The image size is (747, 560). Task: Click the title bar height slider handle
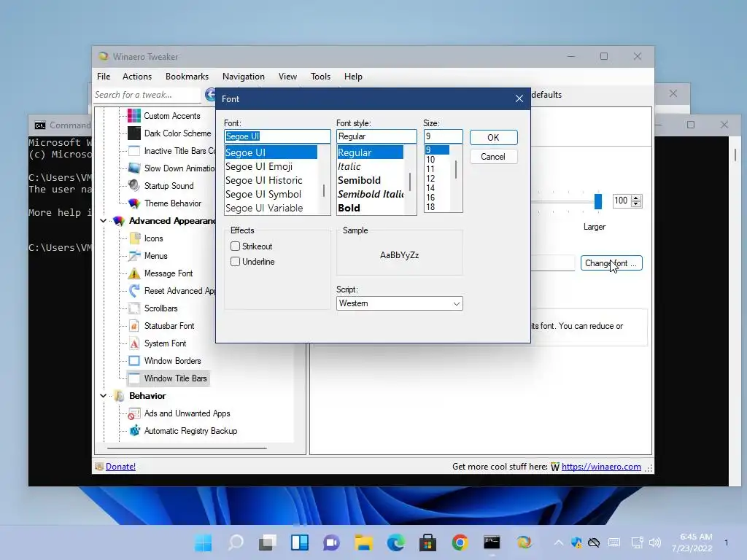[598, 201]
